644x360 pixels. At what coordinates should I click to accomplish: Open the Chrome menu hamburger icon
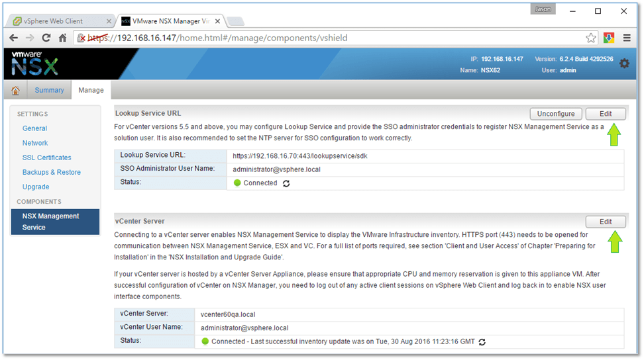[627, 38]
